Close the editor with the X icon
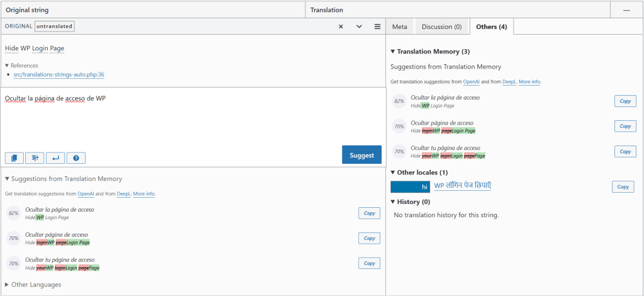The height and width of the screenshot is (296, 644). [x=341, y=26]
